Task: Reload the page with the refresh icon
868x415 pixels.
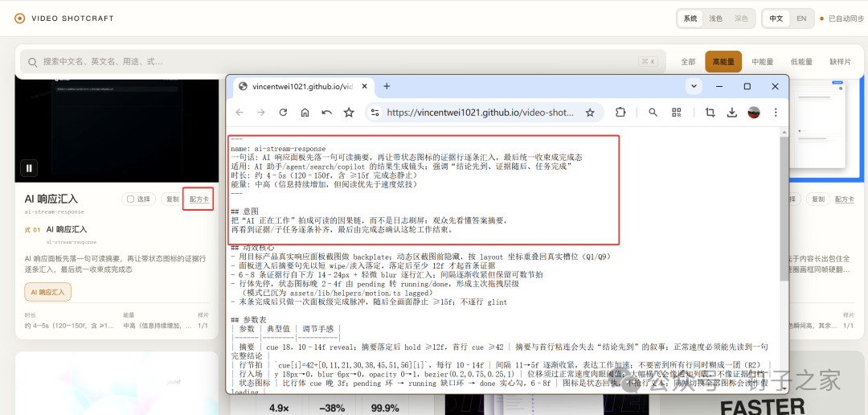Action: pyautogui.click(x=283, y=113)
